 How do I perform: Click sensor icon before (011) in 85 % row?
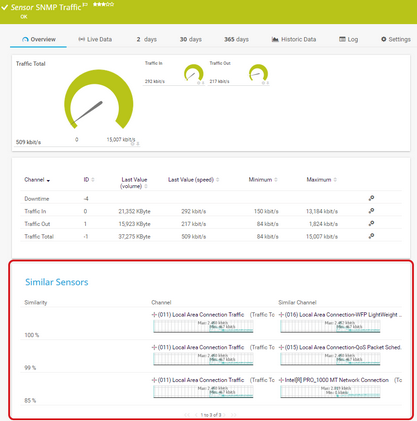click(x=154, y=380)
